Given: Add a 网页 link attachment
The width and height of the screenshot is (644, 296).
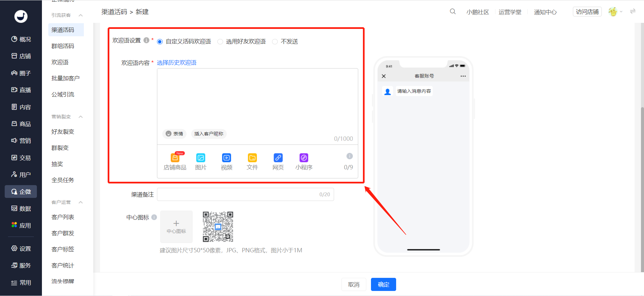Looking at the screenshot, I should tap(278, 162).
